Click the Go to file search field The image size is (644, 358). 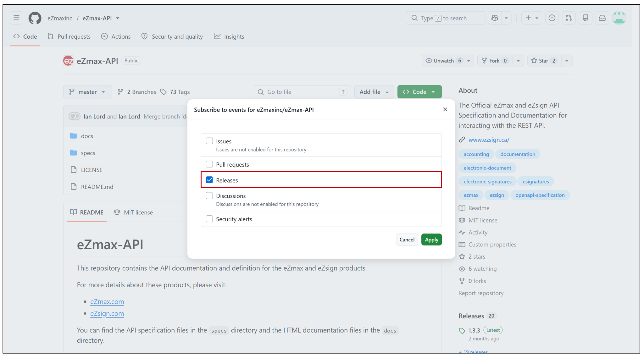pyautogui.click(x=302, y=92)
